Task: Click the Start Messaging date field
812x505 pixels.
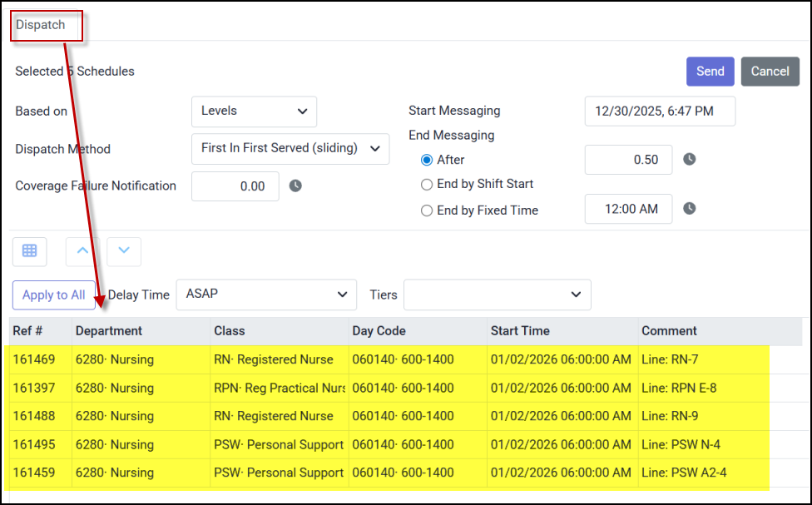Action: coord(659,111)
